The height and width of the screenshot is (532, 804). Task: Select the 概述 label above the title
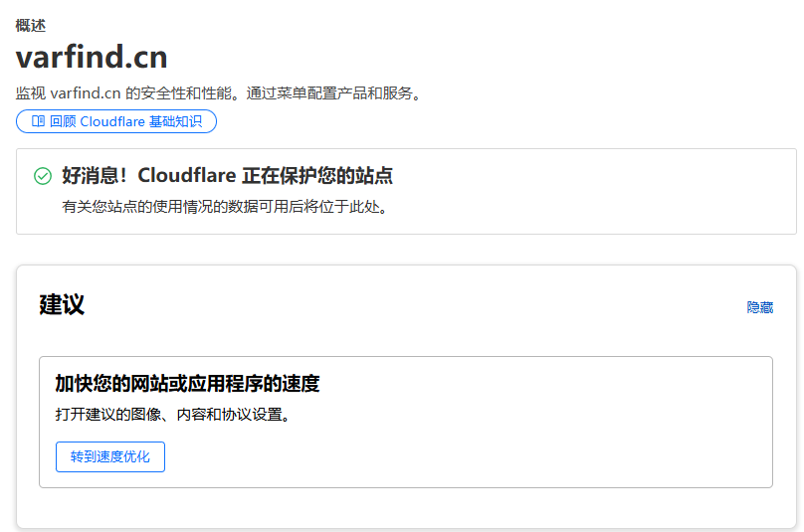point(30,25)
